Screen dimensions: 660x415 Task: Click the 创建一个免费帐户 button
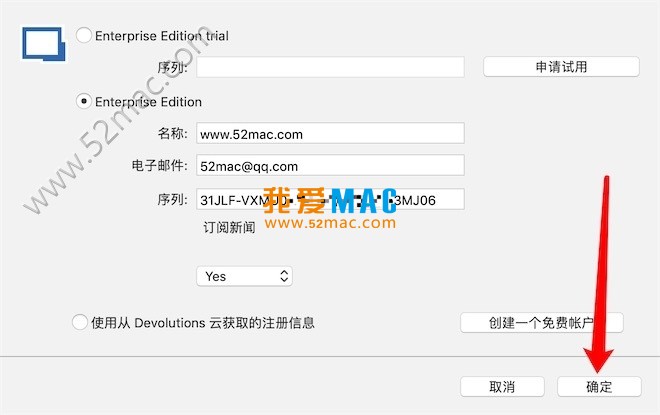(x=541, y=323)
